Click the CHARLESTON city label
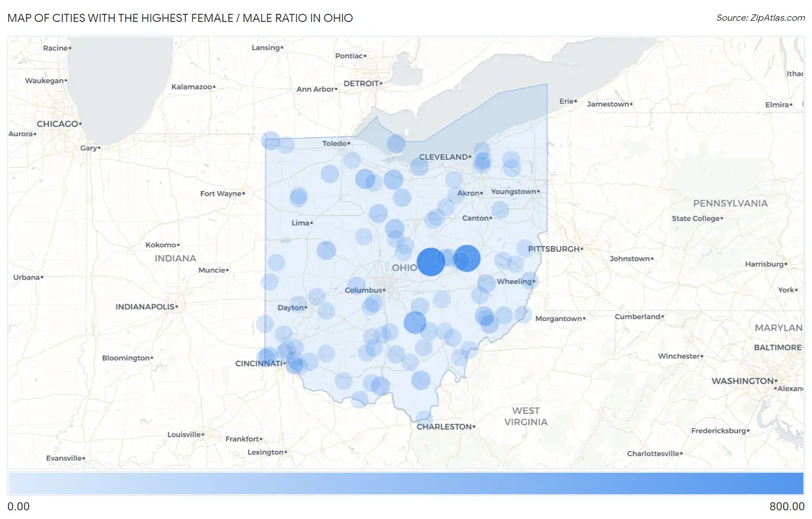The image size is (812, 519). coord(444,427)
